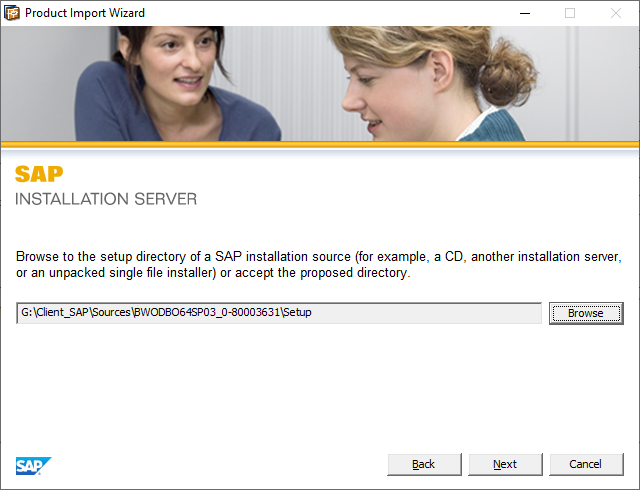Click the 'Product Import Wizard' title text
This screenshot has height=490, width=640.
coord(85,13)
